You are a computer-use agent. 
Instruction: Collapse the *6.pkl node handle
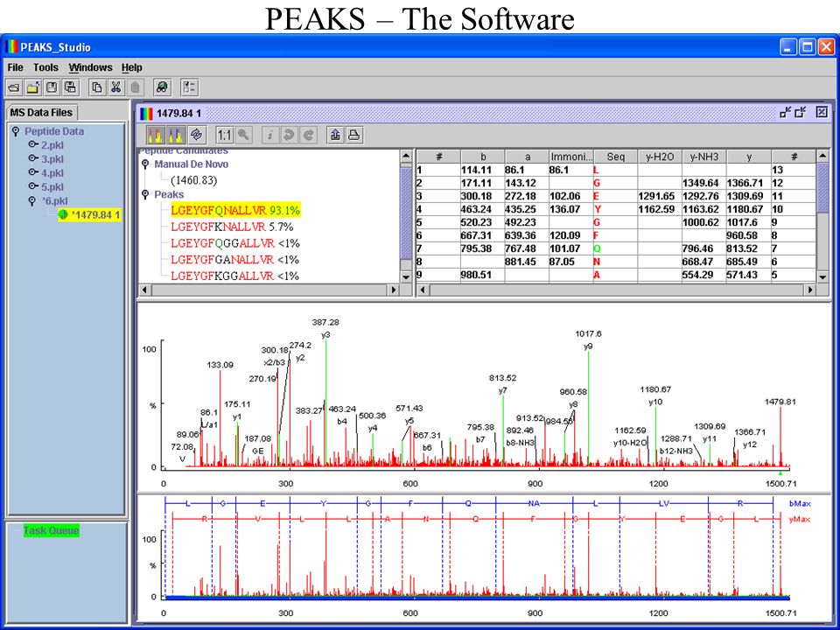[x=33, y=201]
